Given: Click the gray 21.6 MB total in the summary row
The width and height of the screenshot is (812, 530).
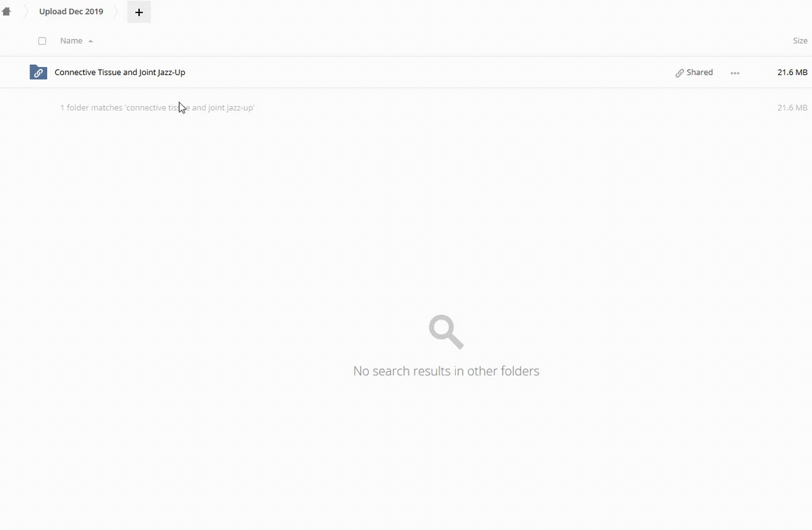Looking at the screenshot, I should [792, 107].
